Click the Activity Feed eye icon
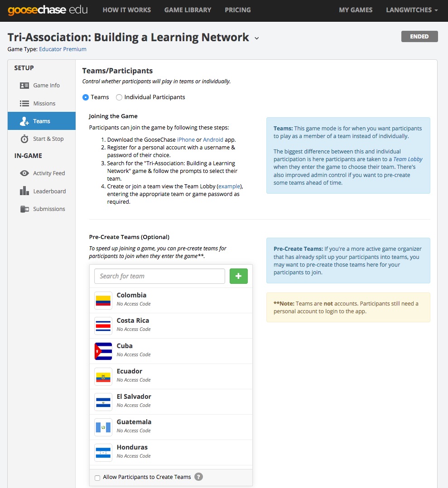This screenshot has width=448, height=488. click(24, 173)
